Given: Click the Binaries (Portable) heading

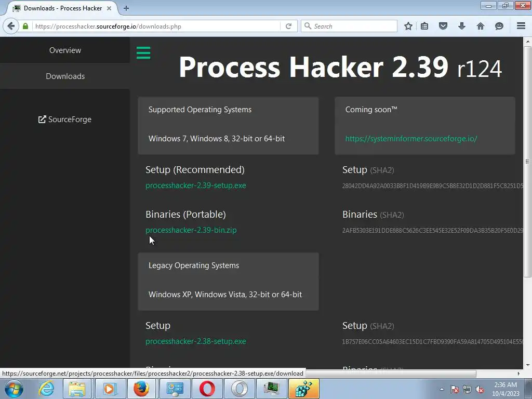Looking at the screenshot, I should (185, 215).
